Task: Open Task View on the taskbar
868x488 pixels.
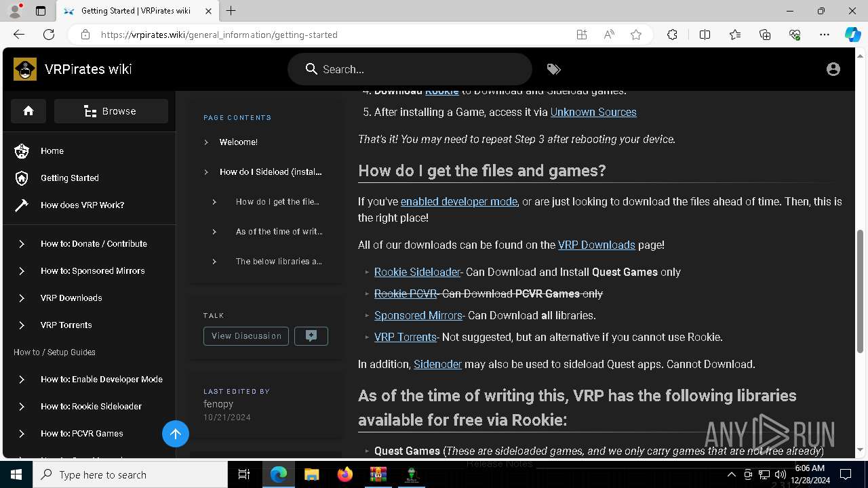Action: [244, 474]
